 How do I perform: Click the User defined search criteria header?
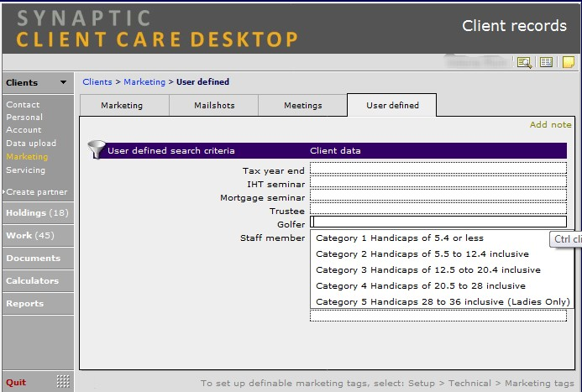171,150
